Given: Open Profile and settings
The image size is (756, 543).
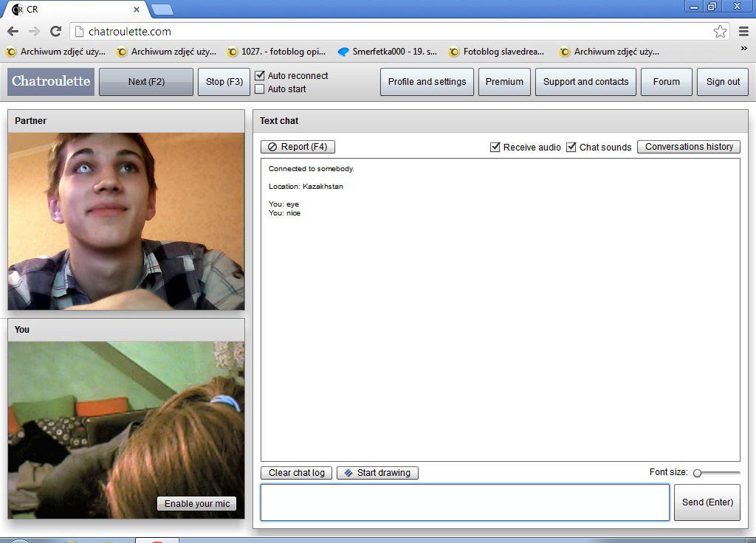Looking at the screenshot, I should (x=427, y=82).
